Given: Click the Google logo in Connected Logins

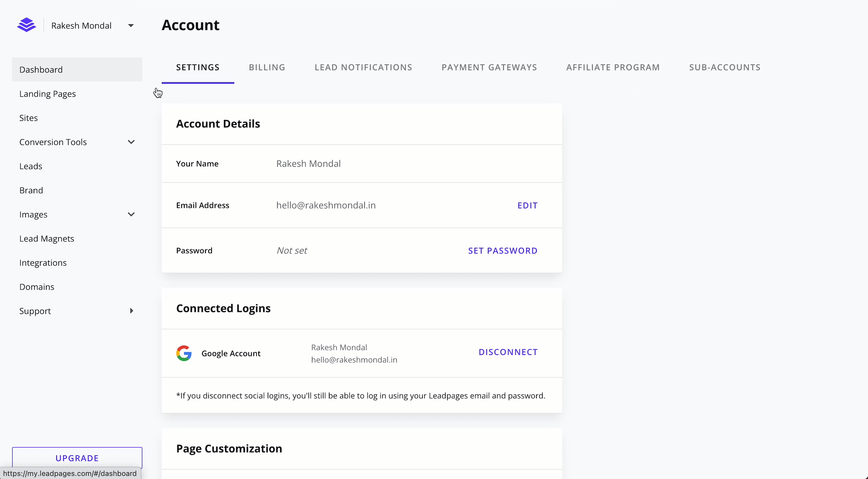Looking at the screenshot, I should [x=184, y=353].
